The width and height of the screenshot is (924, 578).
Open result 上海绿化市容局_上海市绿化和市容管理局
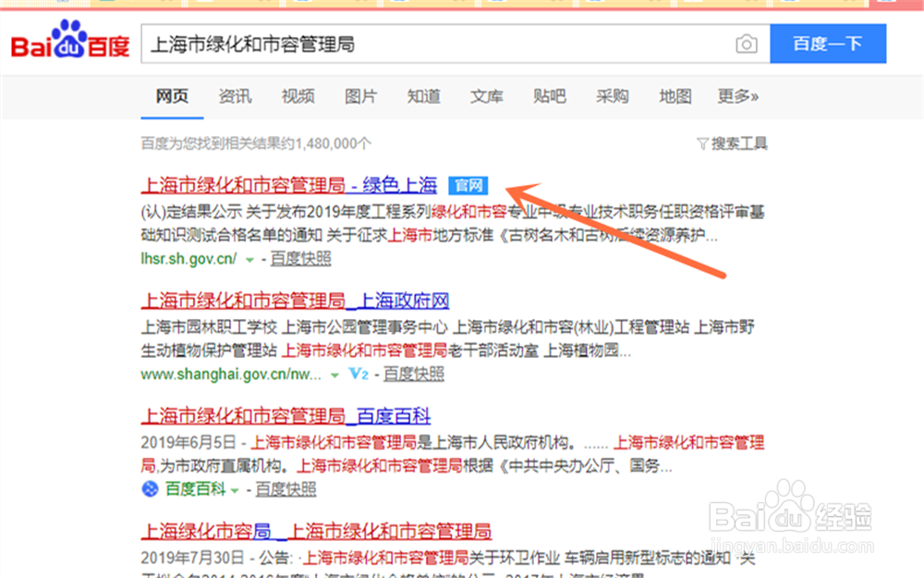tap(316, 532)
